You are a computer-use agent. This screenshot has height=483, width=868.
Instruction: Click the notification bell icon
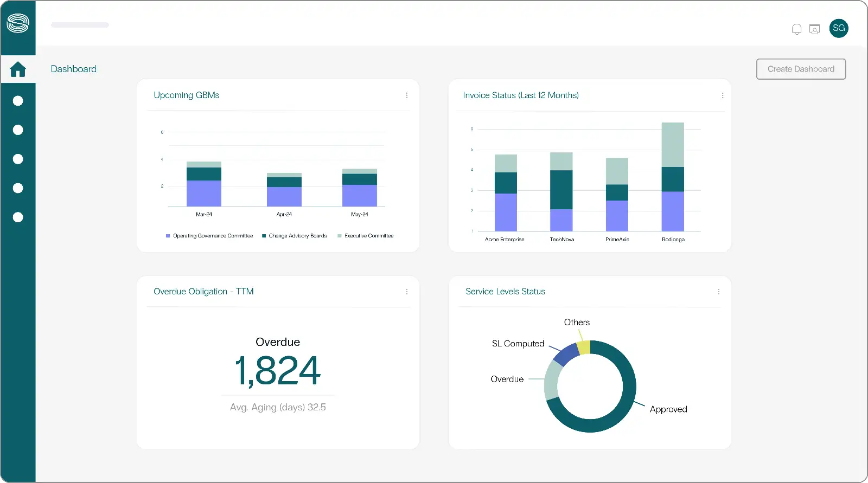(x=796, y=29)
